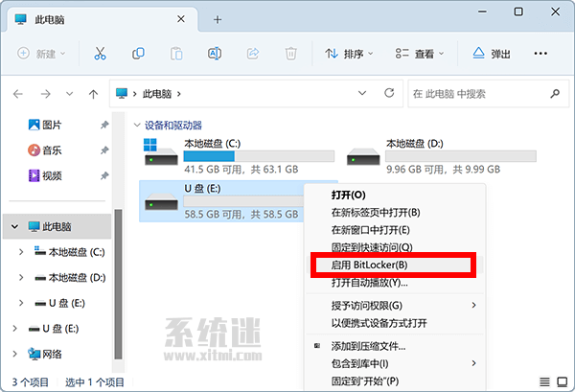Close the 此电脑 tab
The width and height of the screenshot is (575, 392).
click(181, 19)
